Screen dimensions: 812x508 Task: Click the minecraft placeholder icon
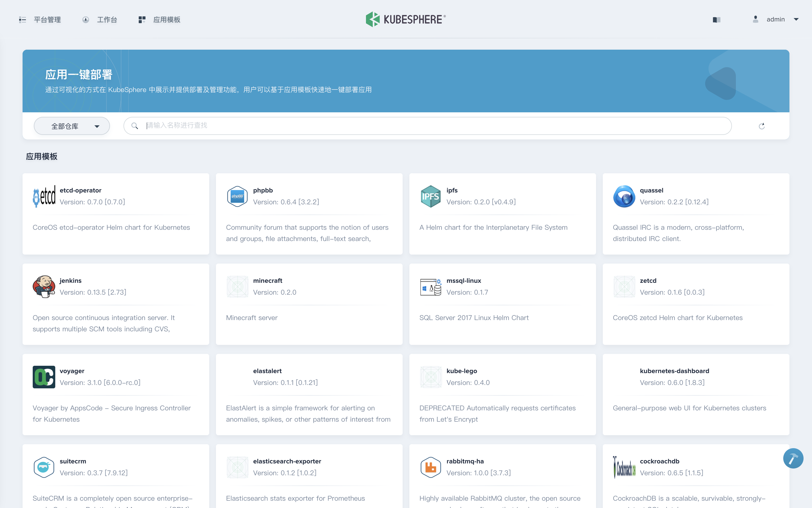point(237,286)
